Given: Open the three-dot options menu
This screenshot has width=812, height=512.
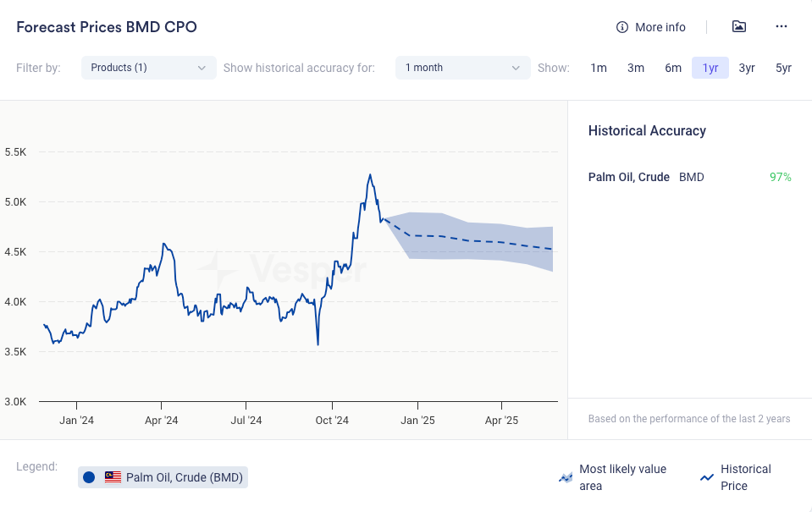Looking at the screenshot, I should [782, 27].
